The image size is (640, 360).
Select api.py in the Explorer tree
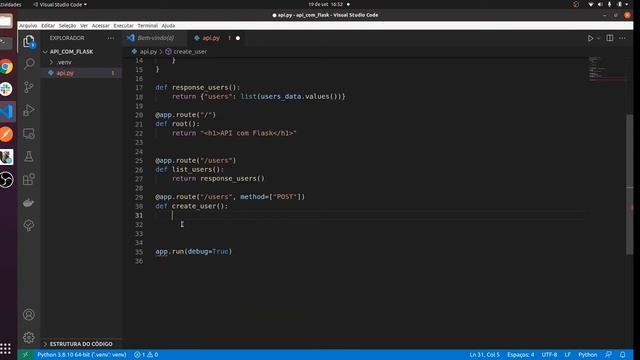[80, 73]
